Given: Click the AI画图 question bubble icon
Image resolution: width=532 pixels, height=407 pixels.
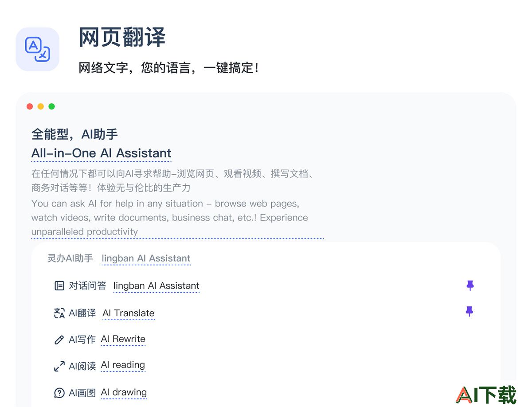Looking at the screenshot, I should (x=59, y=393).
